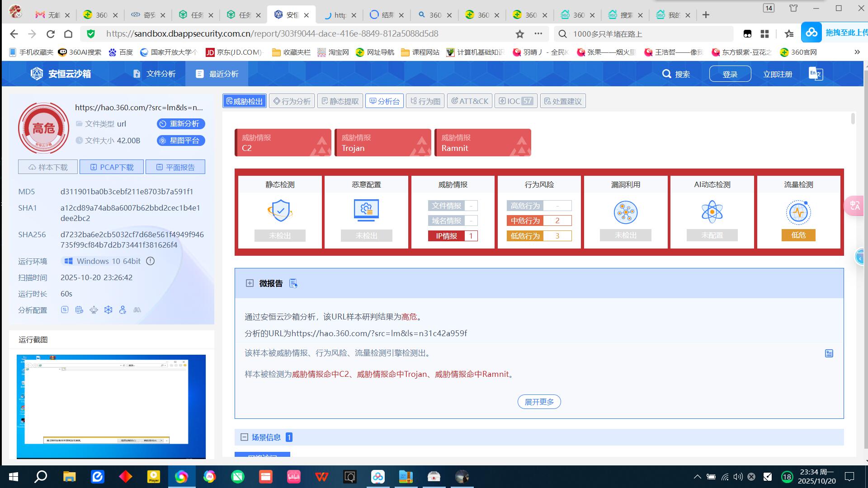Viewport: 868px width, 488px height.
Task: Open the C2 threat intelligence card
Action: [x=283, y=143]
